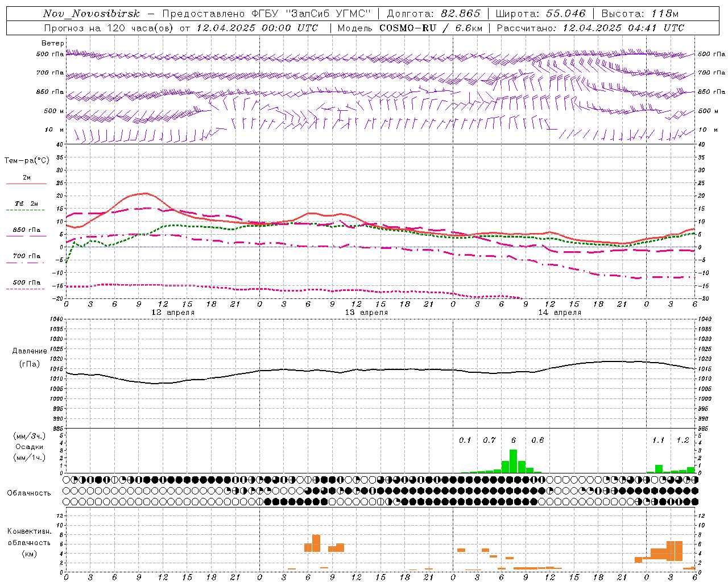This screenshot has width=728, height=582.
Task: Select the elevation text "Высота: 118м"
Action: pyautogui.click(x=640, y=14)
